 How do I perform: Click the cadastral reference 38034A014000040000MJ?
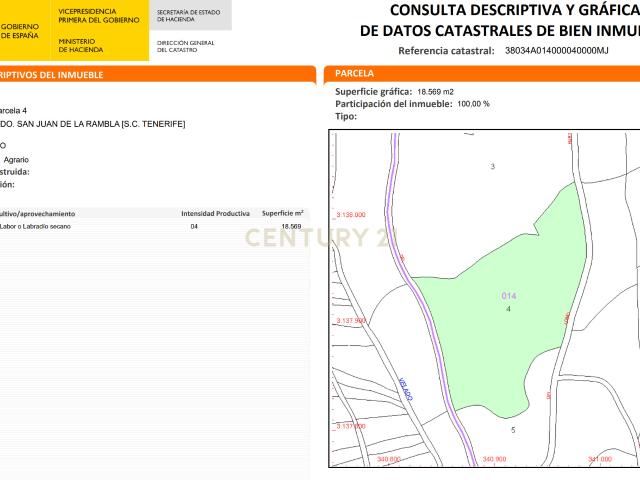[556, 49]
